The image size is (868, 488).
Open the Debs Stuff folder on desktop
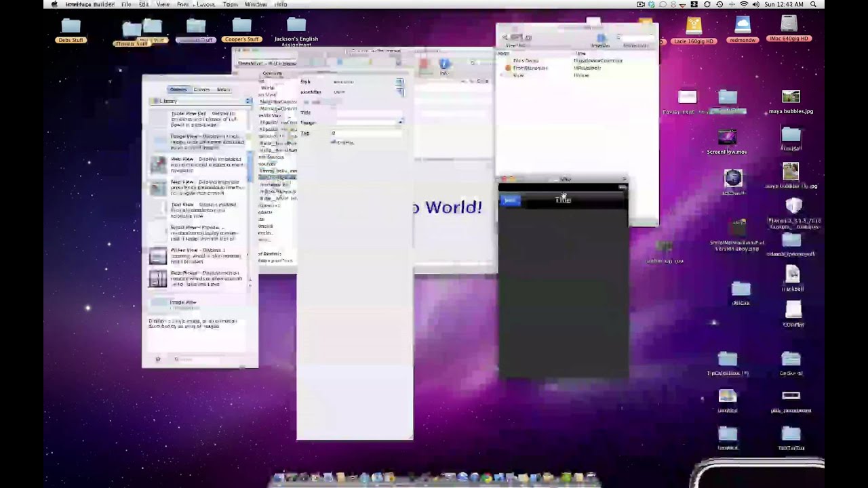tap(71, 26)
